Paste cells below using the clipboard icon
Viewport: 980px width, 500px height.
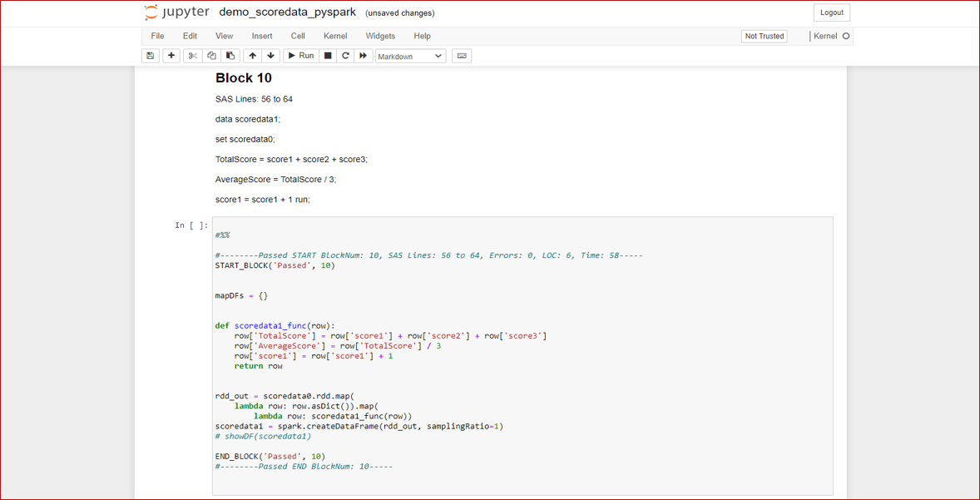(x=230, y=56)
